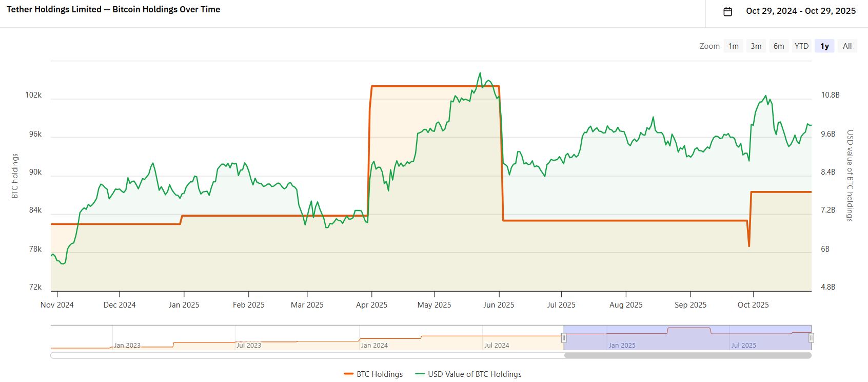This screenshot has height=382, width=868.
Task: Open the calendar date picker icon
Action: pos(727,11)
